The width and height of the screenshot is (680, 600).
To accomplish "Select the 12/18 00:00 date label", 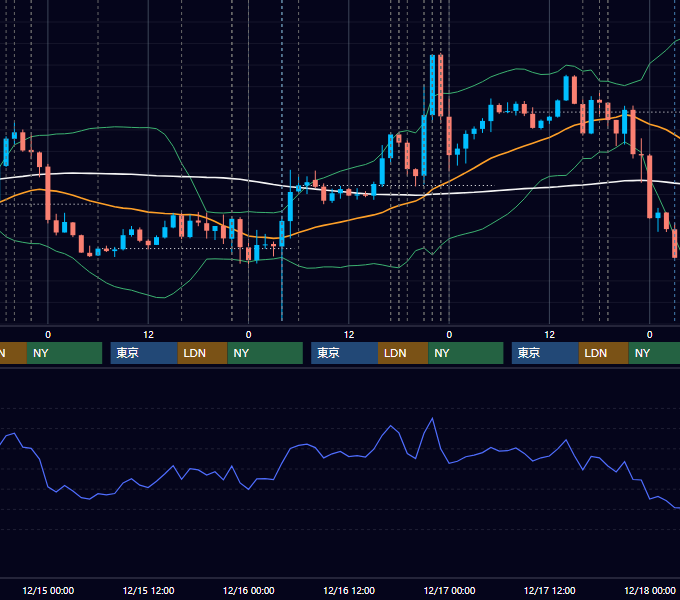I will [x=650, y=590].
